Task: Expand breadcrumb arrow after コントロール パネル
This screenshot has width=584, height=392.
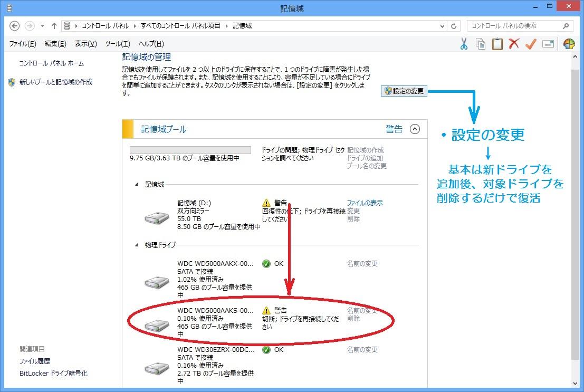Action: (135, 26)
